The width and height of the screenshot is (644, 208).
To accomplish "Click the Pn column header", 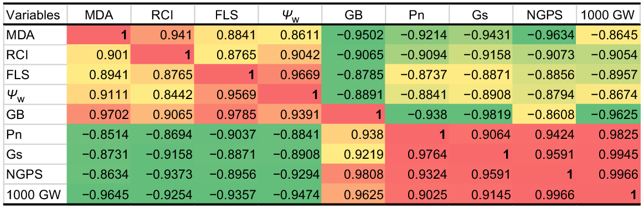I will pyautogui.click(x=418, y=15).
